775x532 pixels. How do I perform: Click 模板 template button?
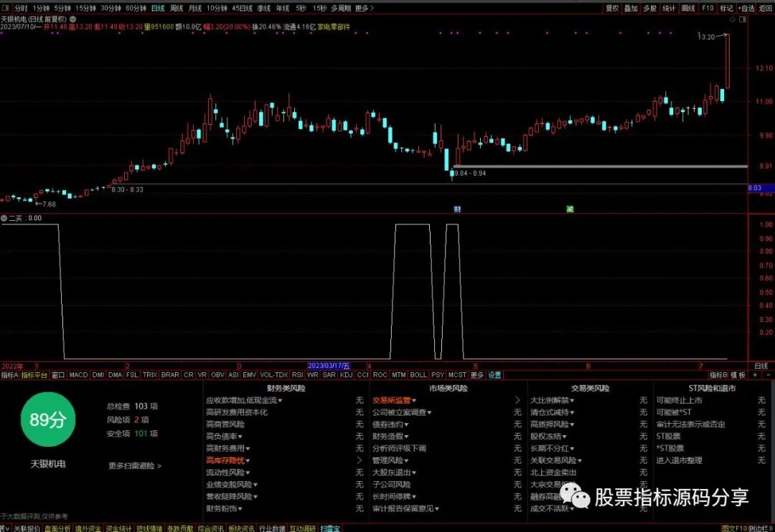tap(738, 375)
